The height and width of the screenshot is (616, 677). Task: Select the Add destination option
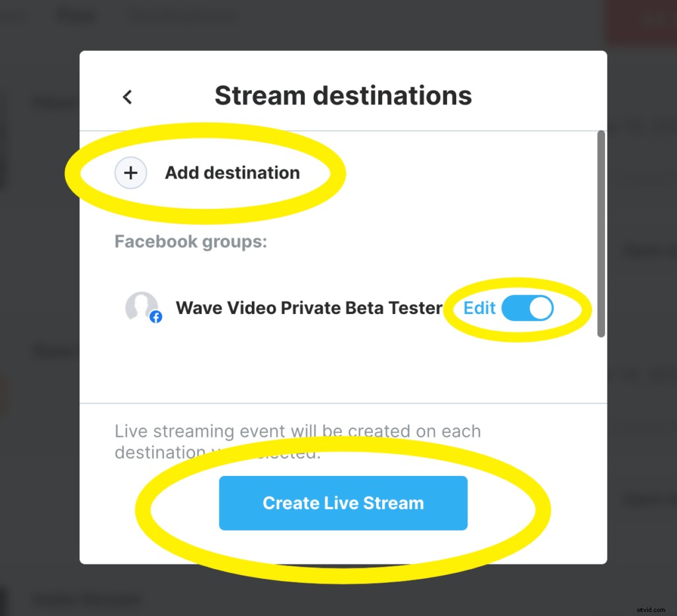[x=232, y=173]
